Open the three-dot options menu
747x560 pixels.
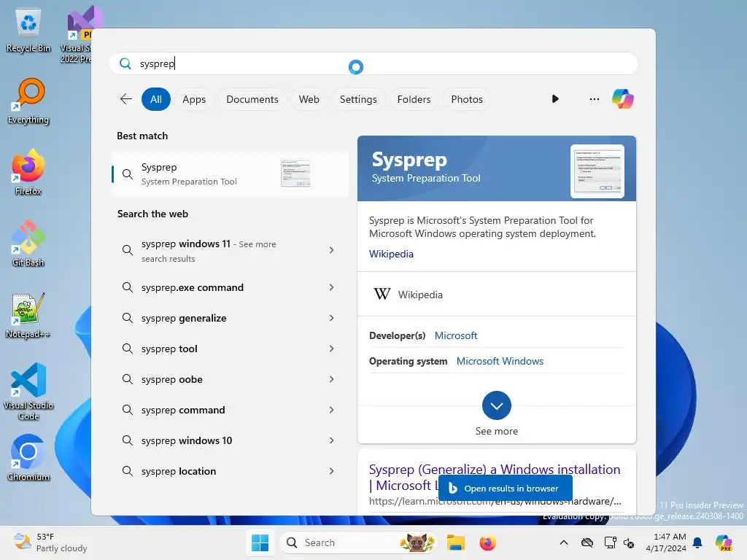594,99
